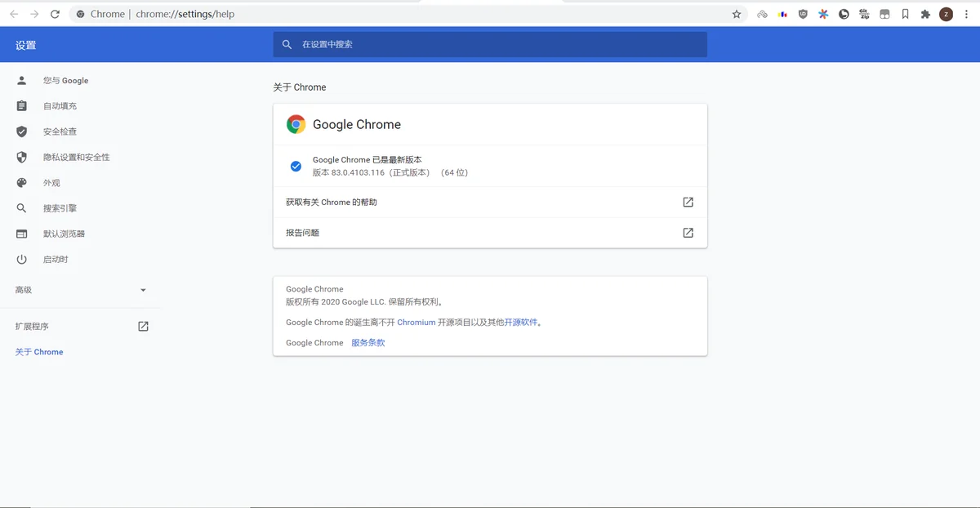This screenshot has height=508, width=980.
Task: Open the gray square two-eyed extension icon
Action: pos(884,14)
